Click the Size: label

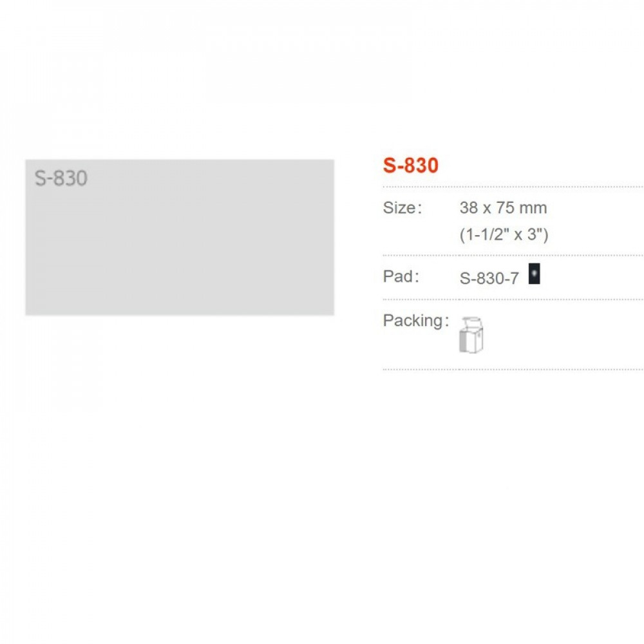(x=402, y=208)
